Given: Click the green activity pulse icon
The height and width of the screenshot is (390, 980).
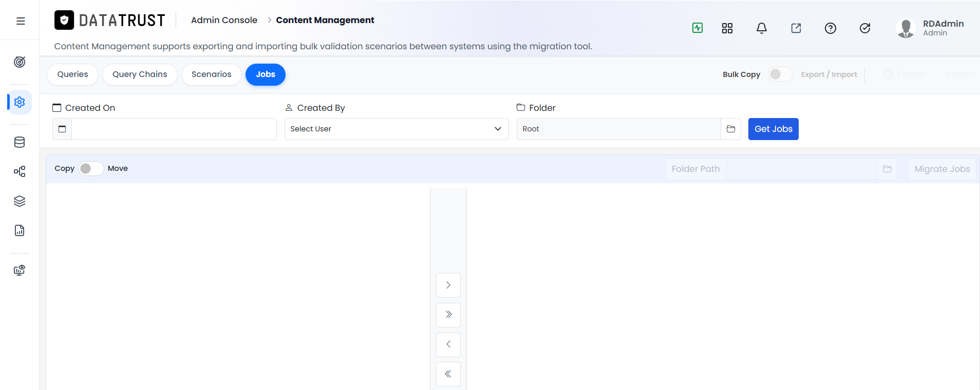Looking at the screenshot, I should (698, 28).
